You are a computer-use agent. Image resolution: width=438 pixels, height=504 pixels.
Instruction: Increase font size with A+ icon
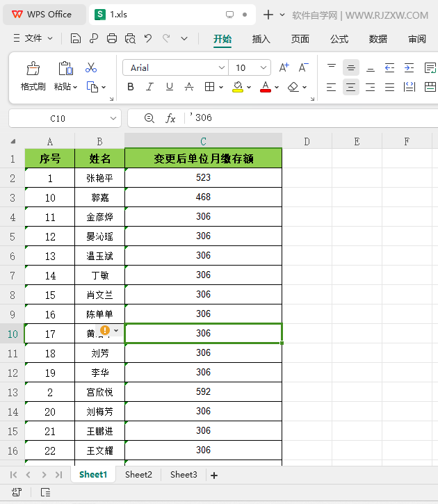point(284,68)
